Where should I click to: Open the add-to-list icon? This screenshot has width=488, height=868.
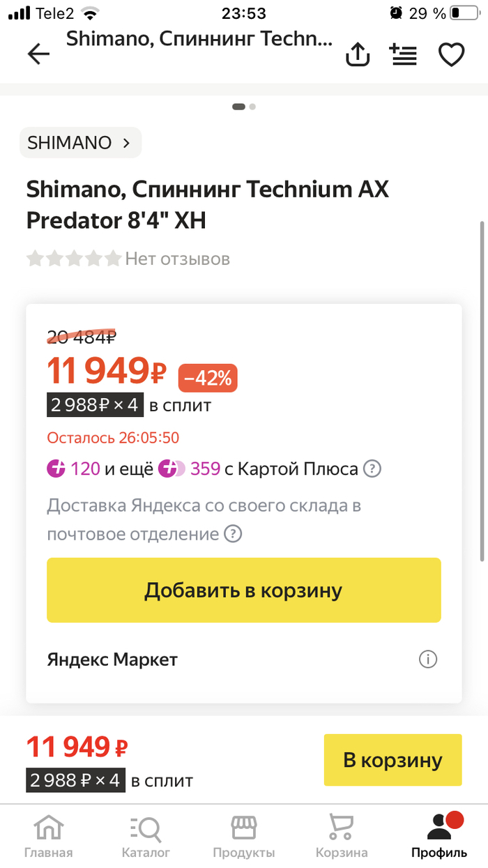coord(404,55)
